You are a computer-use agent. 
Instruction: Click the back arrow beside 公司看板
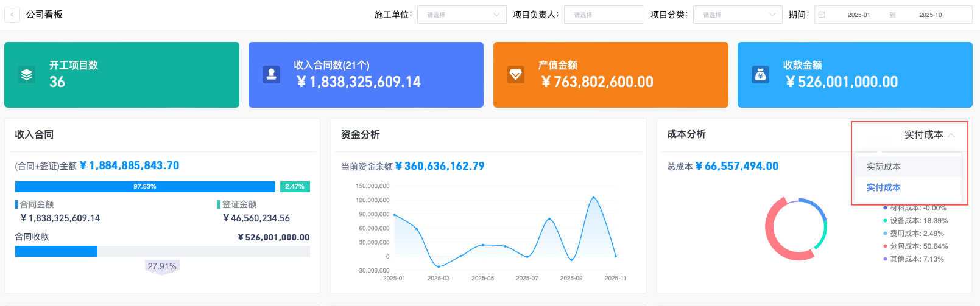coord(12,15)
